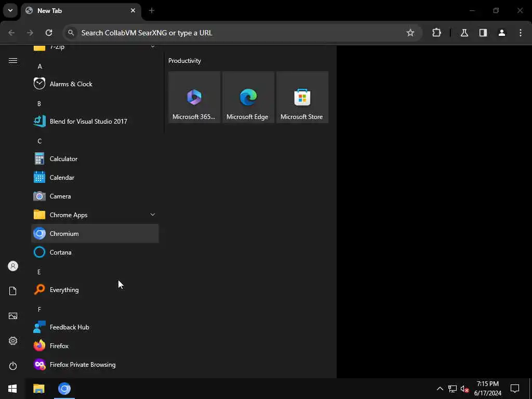Open the Action Center notifications icon

click(515, 389)
